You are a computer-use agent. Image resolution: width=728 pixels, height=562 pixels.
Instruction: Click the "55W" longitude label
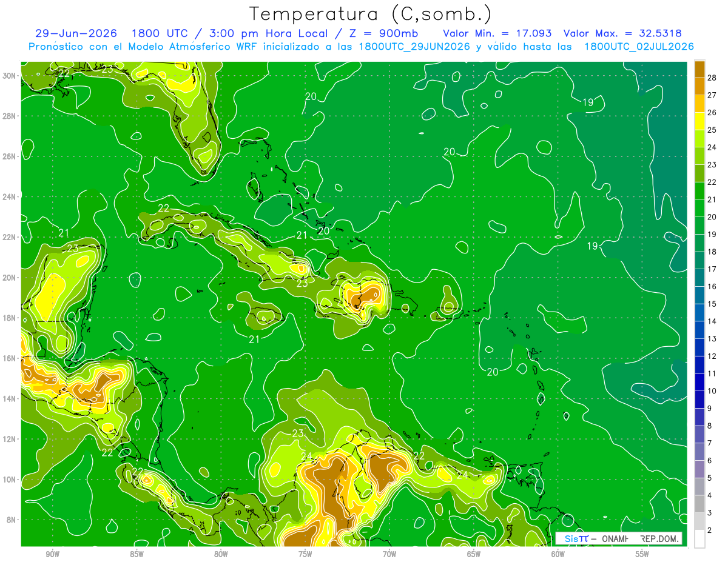point(642,554)
